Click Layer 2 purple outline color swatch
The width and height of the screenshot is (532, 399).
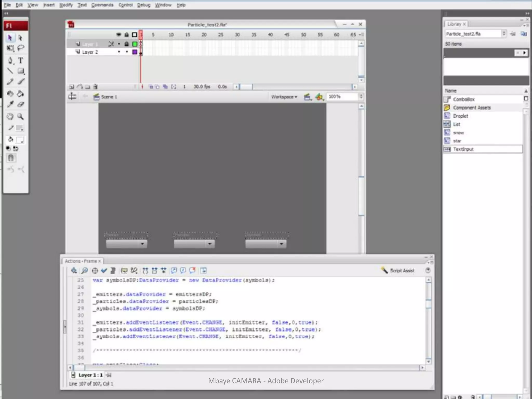point(135,52)
